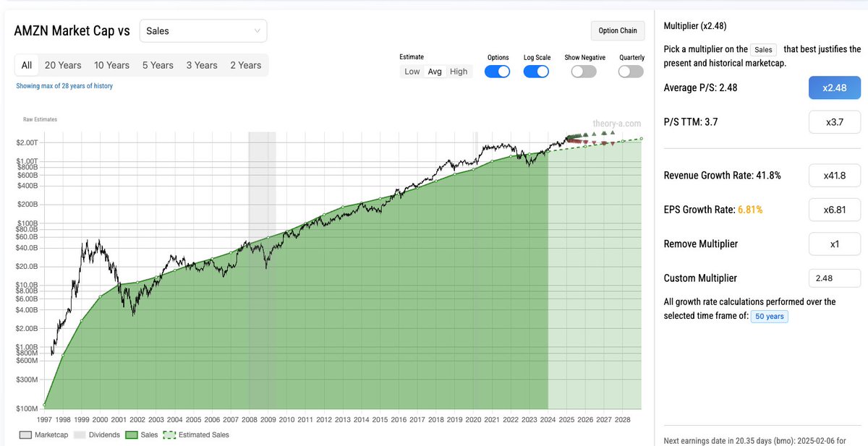Click the 'Multiplier (x2.48)' heading
Screen dimensions: 868x446
coord(695,26)
